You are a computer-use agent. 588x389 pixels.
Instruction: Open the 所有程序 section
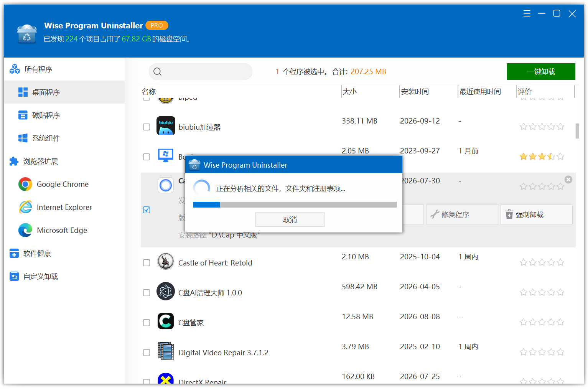coord(64,69)
